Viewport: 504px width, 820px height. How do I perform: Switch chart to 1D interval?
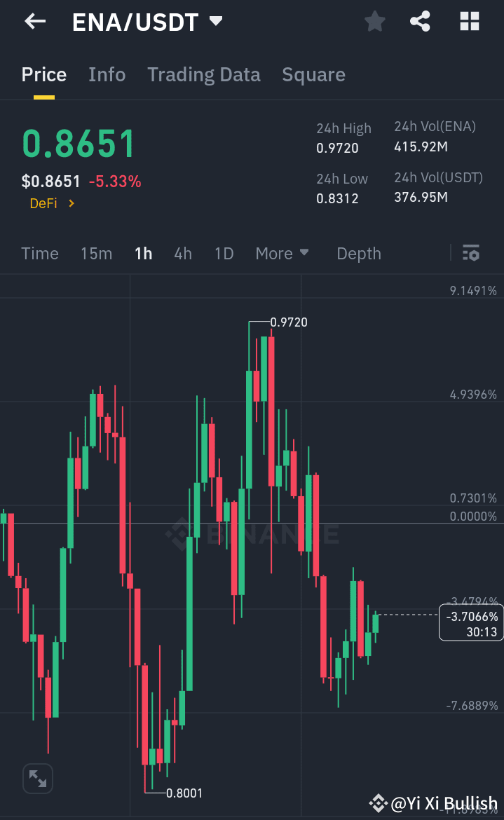pyautogui.click(x=224, y=253)
